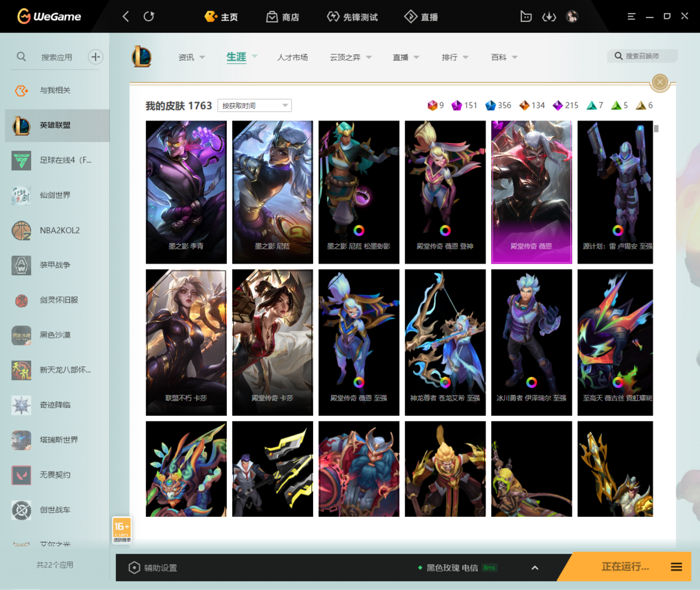Open chroma wheel on 殿堂传奇 薇恩 登神
Image resolution: width=700 pixels, height=590 pixels.
point(445,230)
